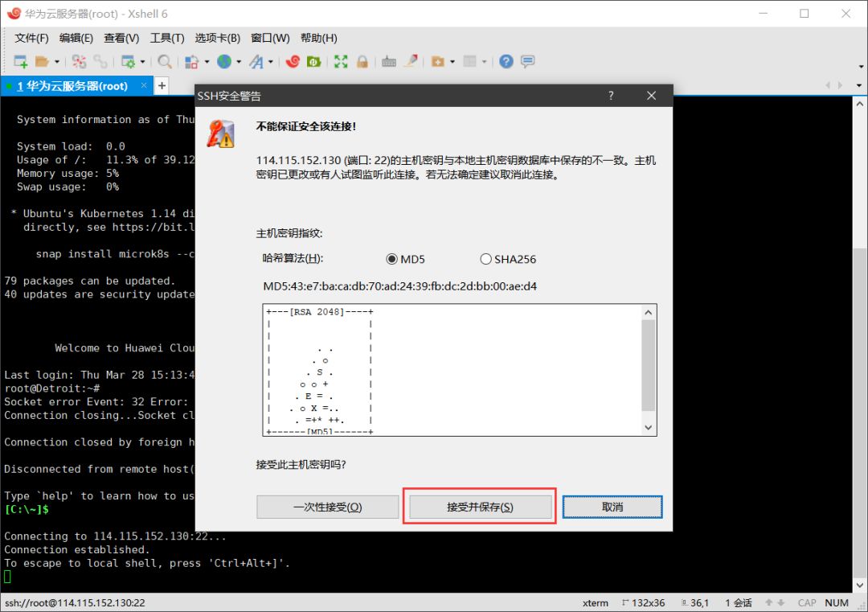The width and height of the screenshot is (868, 612).
Task: Open the 窗口(W) menu
Action: tap(270, 38)
